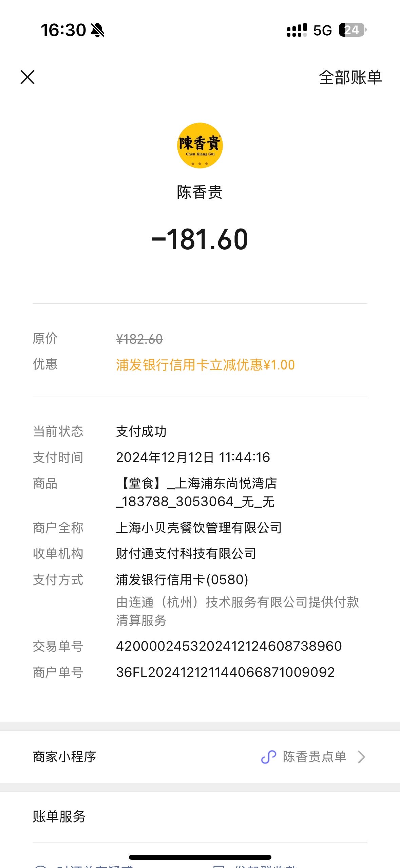
Task: Open 全部账单 all bills link
Action: (x=350, y=77)
